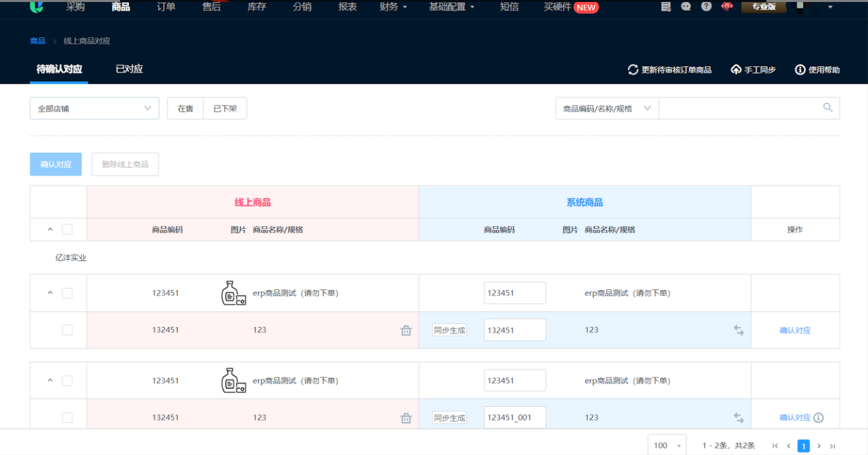The width and height of the screenshot is (868, 455).
Task: Click the search magnifier icon
Action: pyautogui.click(x=828, y=108)
